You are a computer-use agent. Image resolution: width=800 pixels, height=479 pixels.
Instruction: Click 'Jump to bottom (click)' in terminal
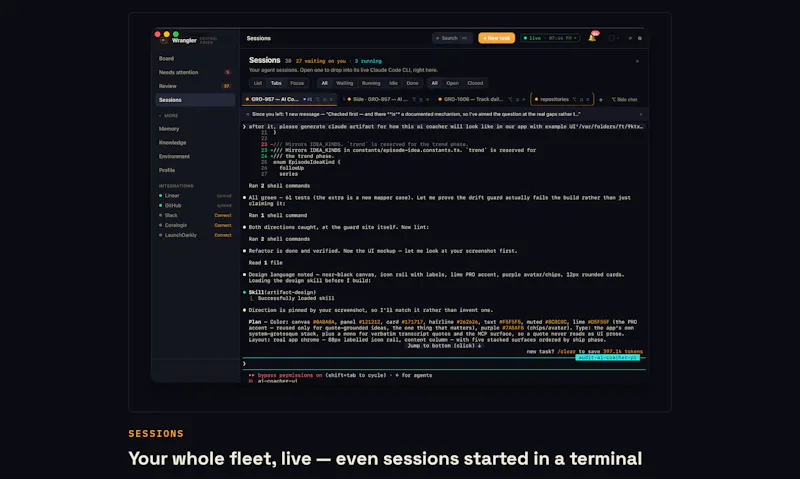[x=444, y=345]
